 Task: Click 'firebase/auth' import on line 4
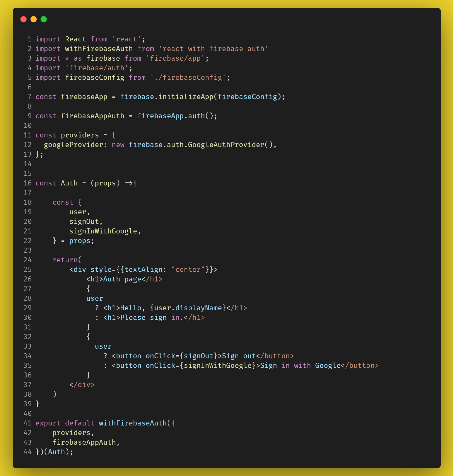click(97, 68)
